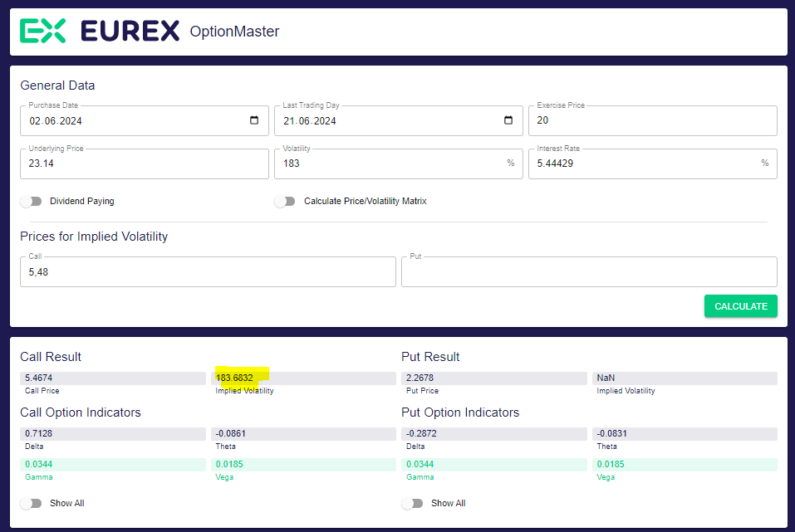This screenshot has height=532, width=795.
Task: Click the Eurex EX logo icon
Action: click(43, 31)
